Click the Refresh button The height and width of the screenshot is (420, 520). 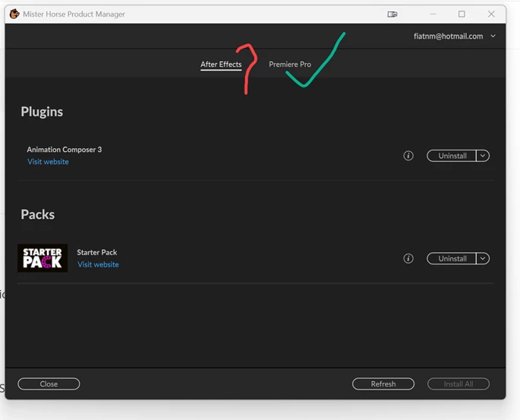[383, 384]
